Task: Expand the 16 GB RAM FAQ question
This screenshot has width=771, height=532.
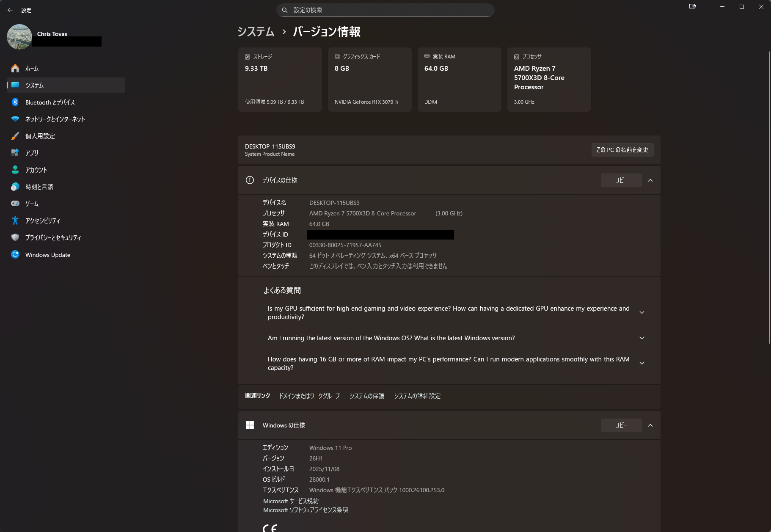Action: (642, 364)
